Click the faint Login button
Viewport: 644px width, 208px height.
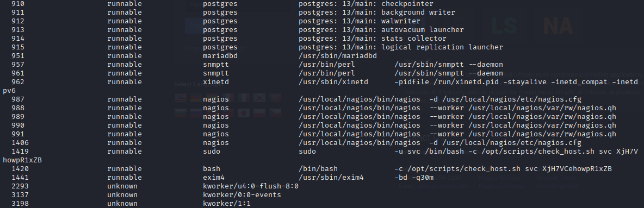(200, 26)
